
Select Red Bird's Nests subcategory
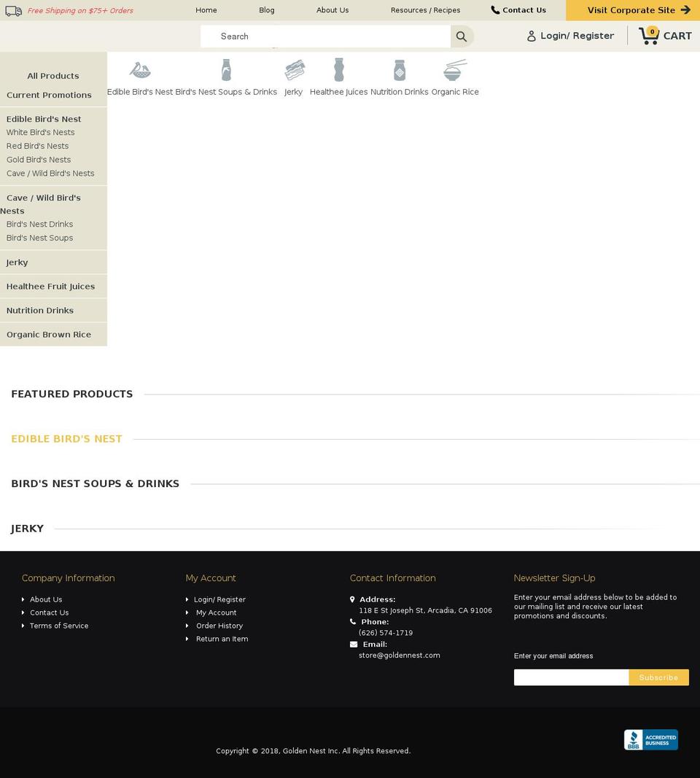pos(37,146)
